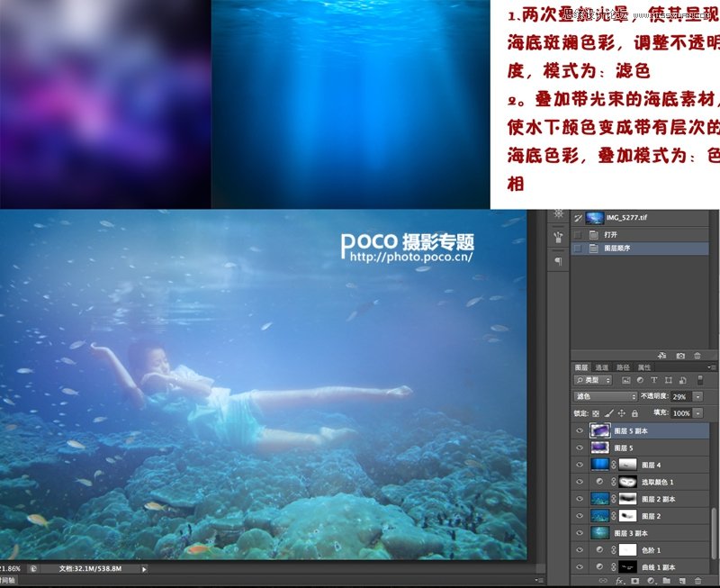Switch to the 通道 tab
The height and width of the screenshot is (588, 720).
(602, 367)
